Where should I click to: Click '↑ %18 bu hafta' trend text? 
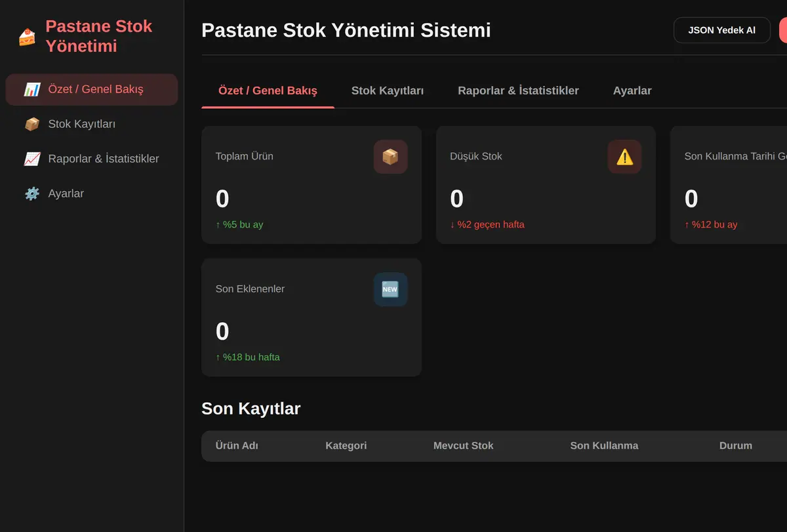248,357
